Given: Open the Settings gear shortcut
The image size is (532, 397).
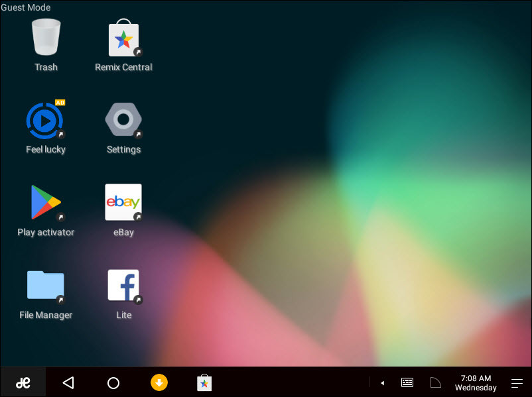Looking at the screenshot, I should pos(123,120).
